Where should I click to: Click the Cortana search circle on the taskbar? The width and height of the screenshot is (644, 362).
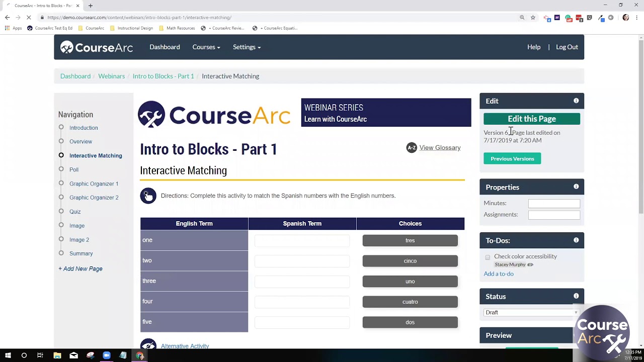tap(24, 355)
